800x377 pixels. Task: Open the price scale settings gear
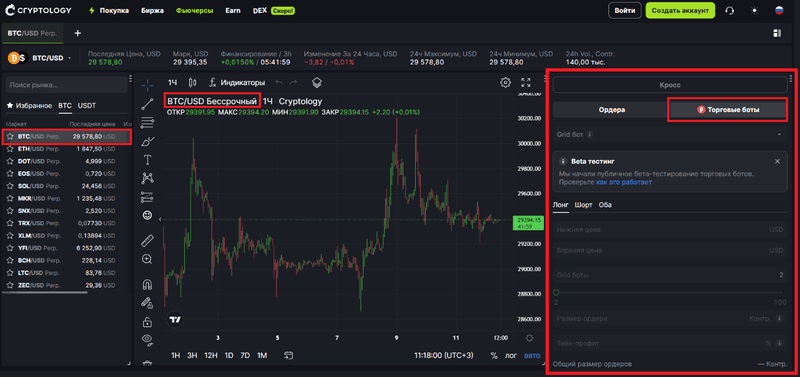[x=530, y=338]
